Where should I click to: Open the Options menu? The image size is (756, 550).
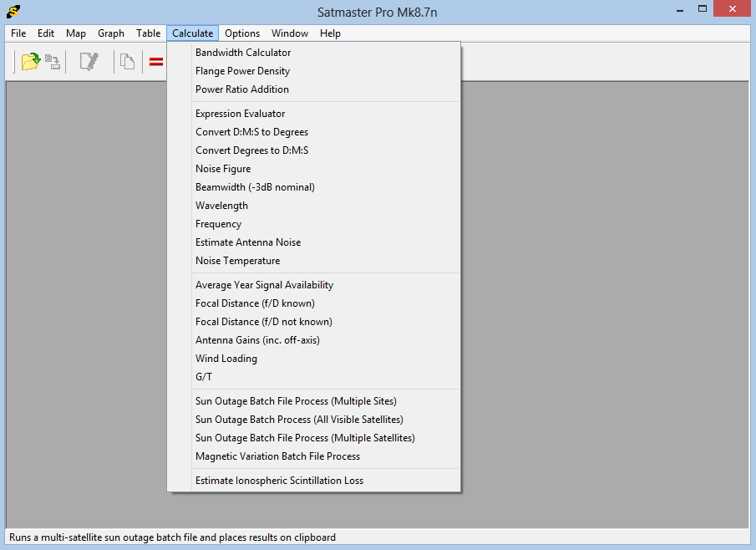coord(242,33)
